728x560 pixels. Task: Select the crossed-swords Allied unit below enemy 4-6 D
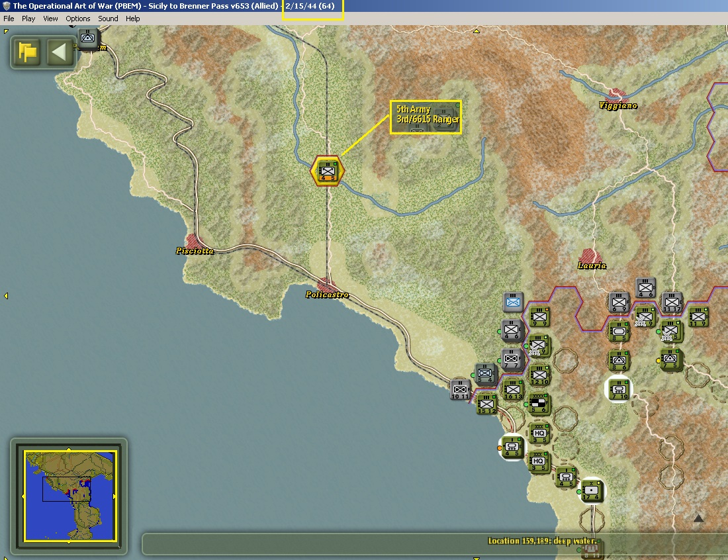pos(645,317)
